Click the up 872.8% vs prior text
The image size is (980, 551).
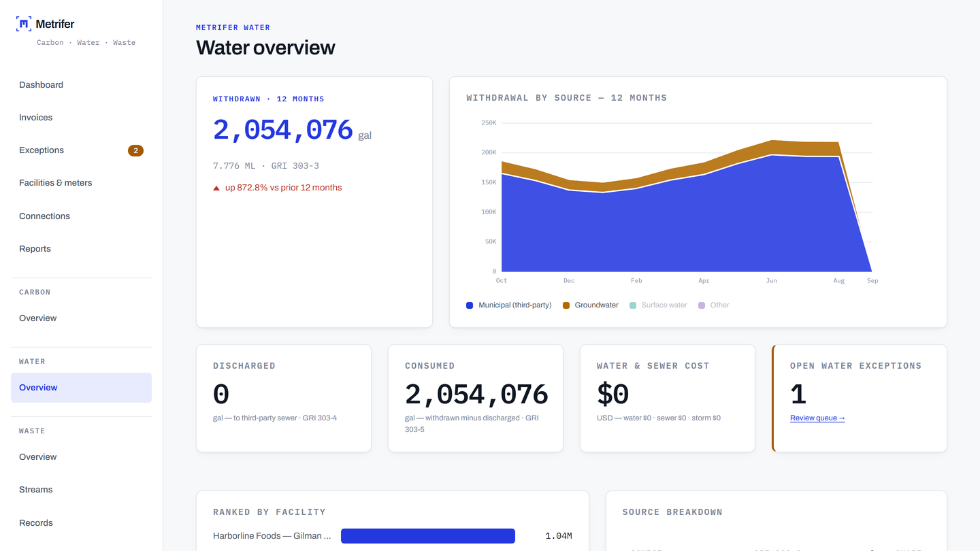click(283, 188)
